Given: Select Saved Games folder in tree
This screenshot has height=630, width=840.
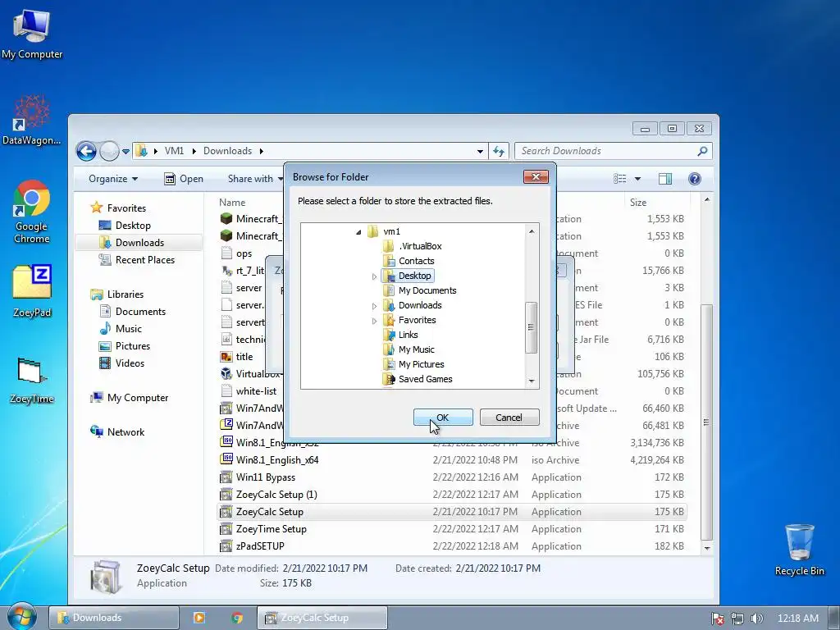Looking at the screenshot, I should [418, 379].
